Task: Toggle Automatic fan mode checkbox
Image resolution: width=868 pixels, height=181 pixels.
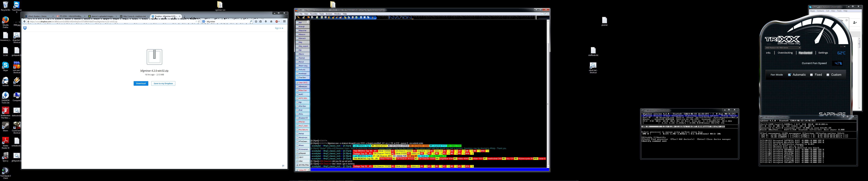Action: 789,75
